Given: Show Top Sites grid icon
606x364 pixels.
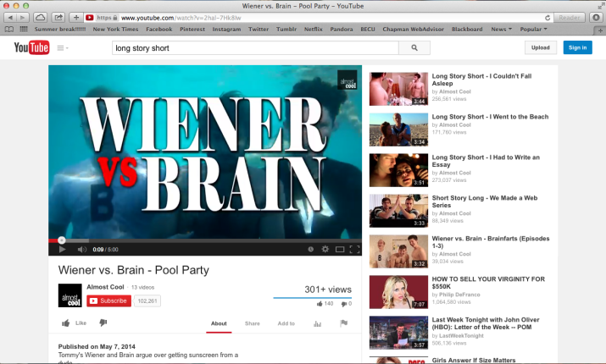Looking at the screenshot, I should point(24,30).
